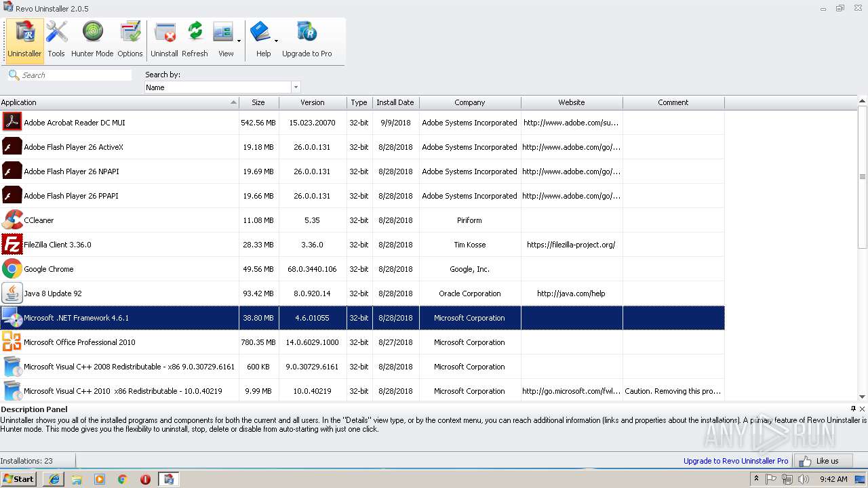The image size is (868, 488).
Task: Sort by Application column header
Action: tap(119, 102)
